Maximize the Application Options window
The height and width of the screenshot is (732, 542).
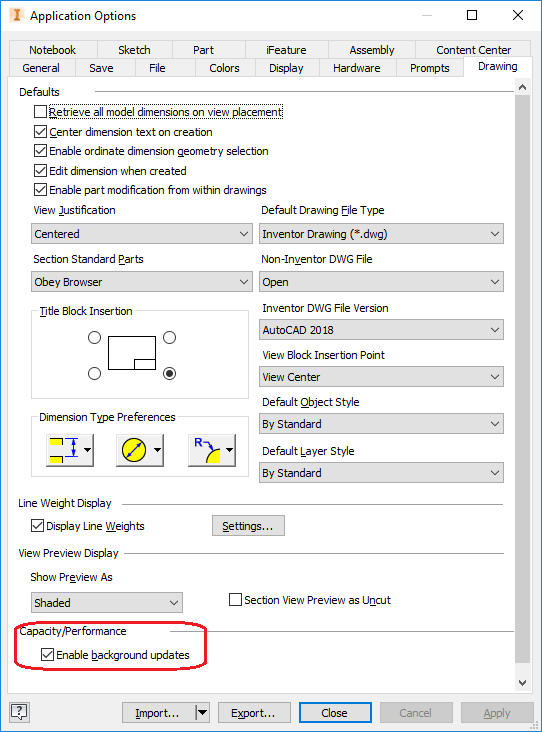point(472,15)
